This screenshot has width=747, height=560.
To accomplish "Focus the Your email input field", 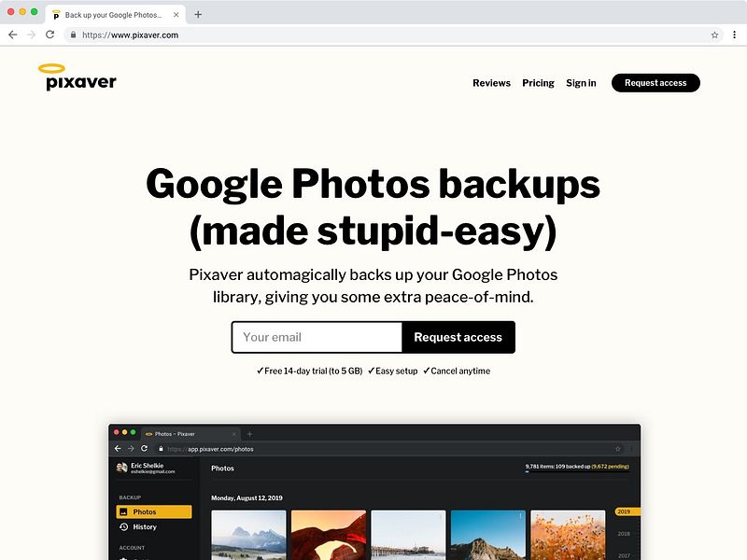I will [x=317, y=337].
